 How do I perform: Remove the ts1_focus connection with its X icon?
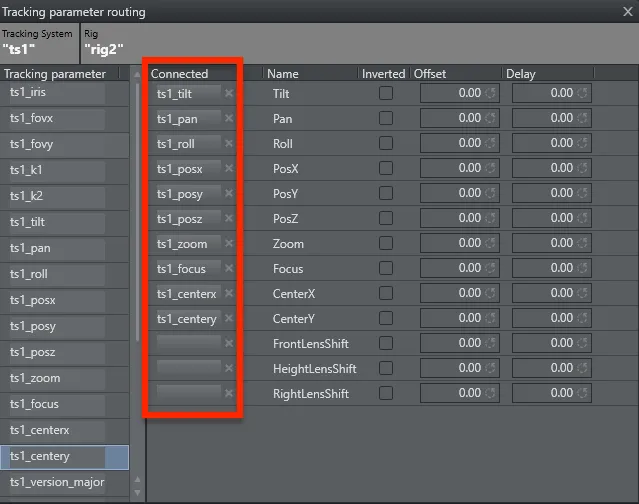click(229, 268)
